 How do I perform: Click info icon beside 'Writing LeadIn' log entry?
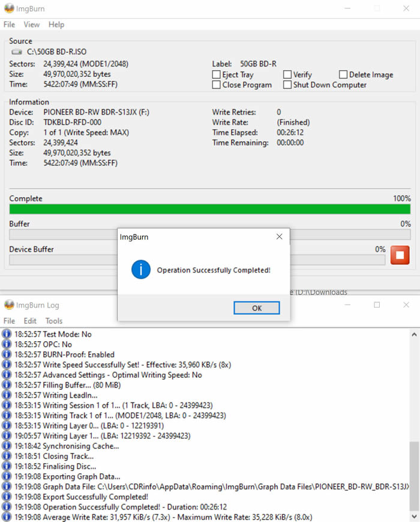[x=7, y=395]
